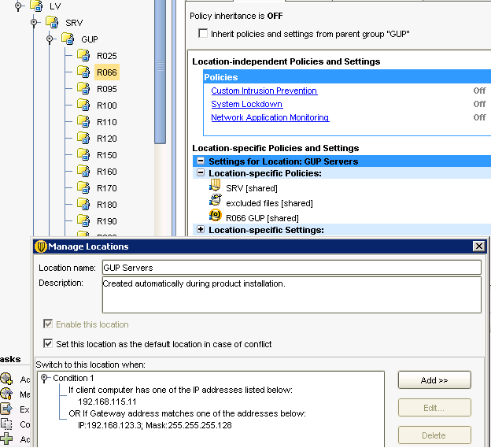
Task: Select the SRV [shared] policy row
Action: coord(252,188)
